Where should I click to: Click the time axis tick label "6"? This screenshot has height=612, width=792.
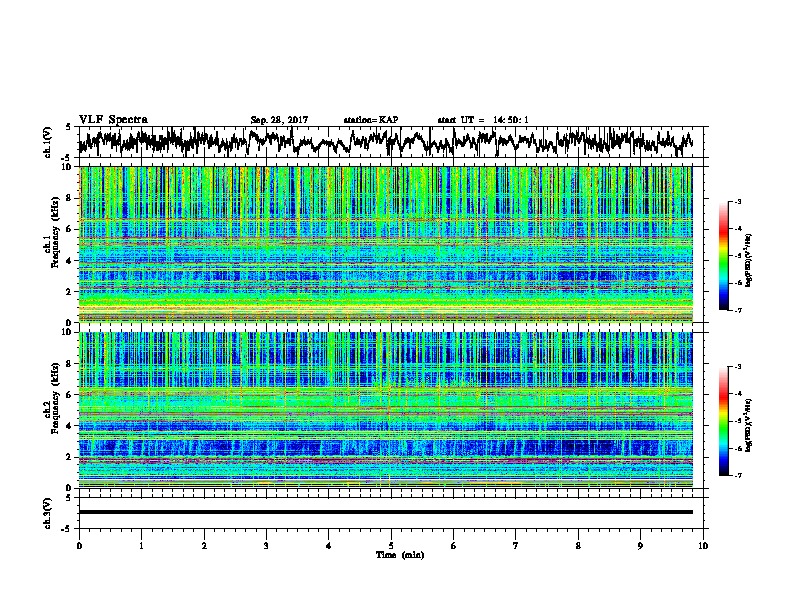tap(453, 545)
